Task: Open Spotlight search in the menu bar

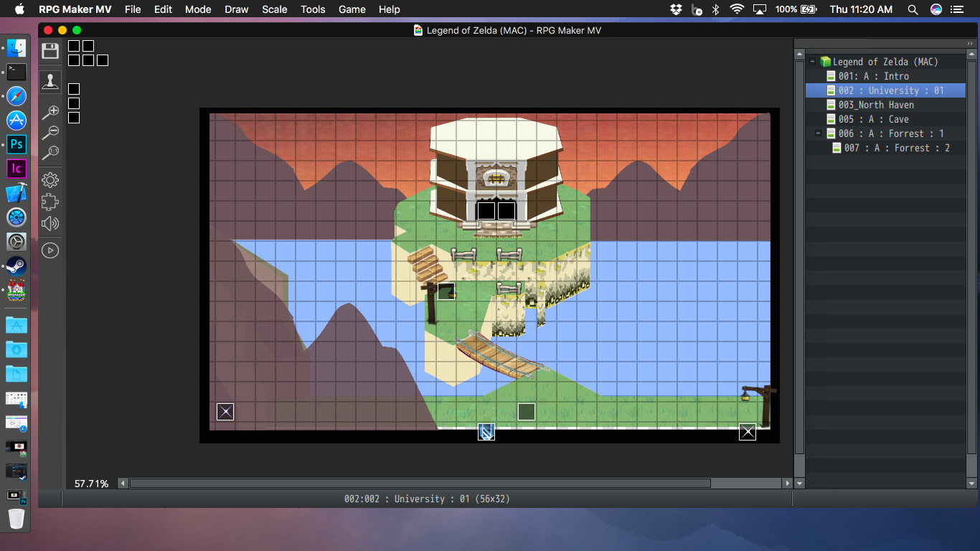Action: tap(913, 9)
